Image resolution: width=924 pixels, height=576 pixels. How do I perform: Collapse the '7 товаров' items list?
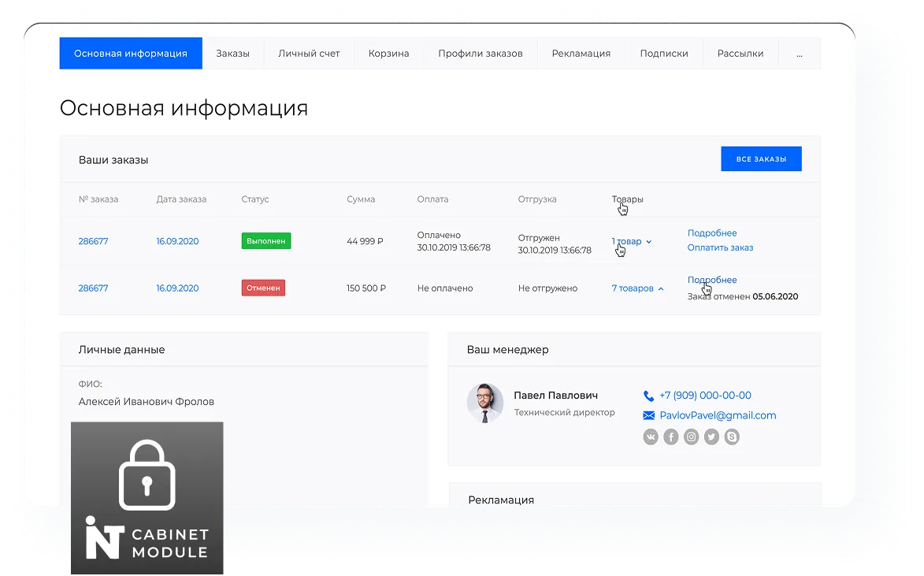pos(637,288)
